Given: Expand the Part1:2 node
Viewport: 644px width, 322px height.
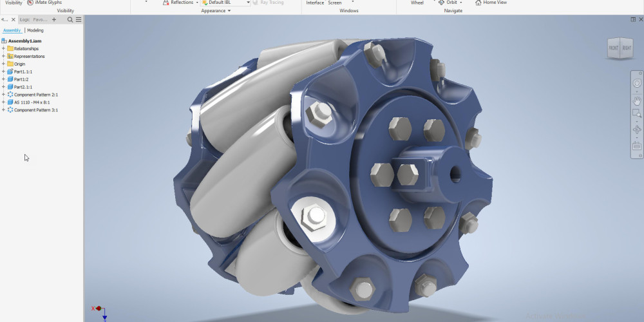Looking at the screenshot, I should (x=3, y=79).
